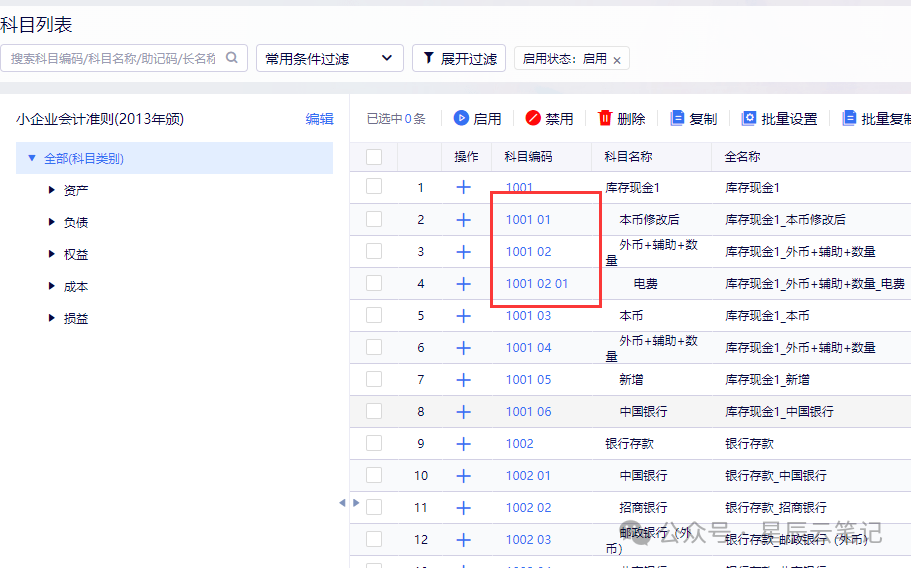Image resolution: width=911 pixels, height=568 pixels.
Task: Click the plus icon for row 1001 03
Action: point(463,315)
